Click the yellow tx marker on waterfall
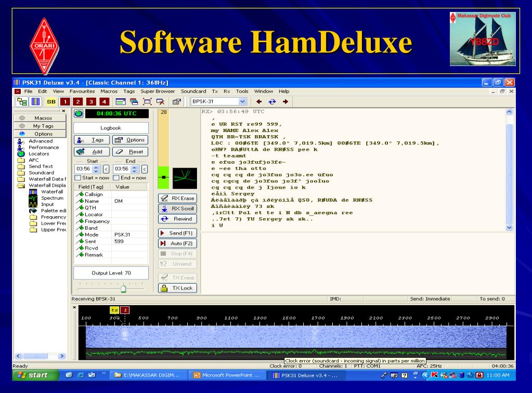The width and height of the screenshot is (532, 393). pyautogui.click(x=115, y=310)
